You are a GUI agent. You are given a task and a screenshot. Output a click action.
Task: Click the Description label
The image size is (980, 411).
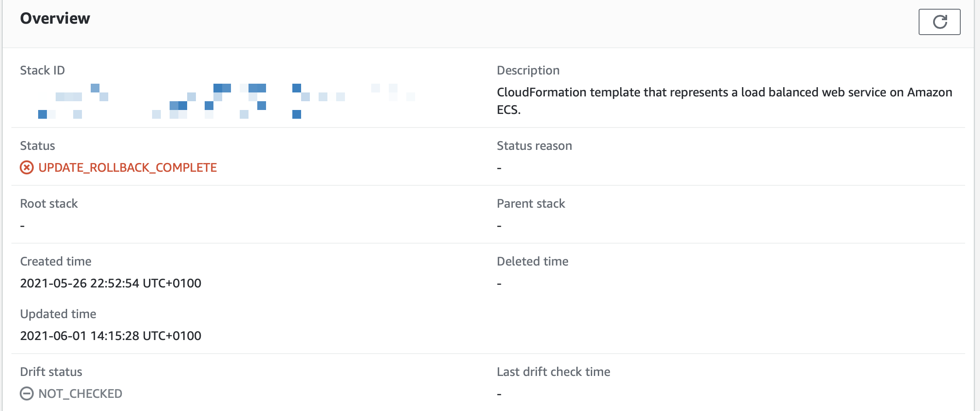point(528,70)
